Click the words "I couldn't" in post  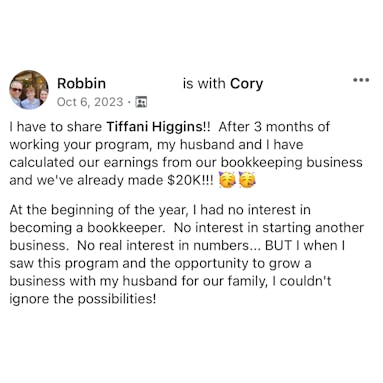click(302, 281)
